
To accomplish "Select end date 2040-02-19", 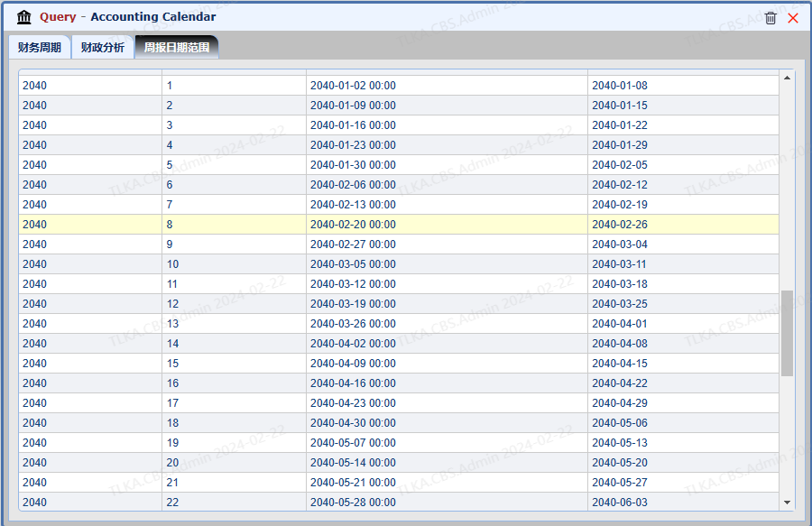I will point(683,205).
